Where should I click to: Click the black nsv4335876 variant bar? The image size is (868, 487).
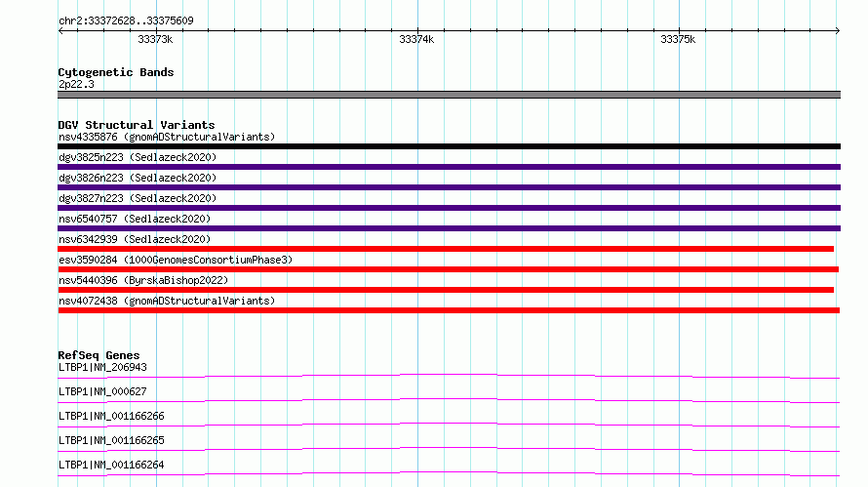pyautogui.click(x=449, y=146)
